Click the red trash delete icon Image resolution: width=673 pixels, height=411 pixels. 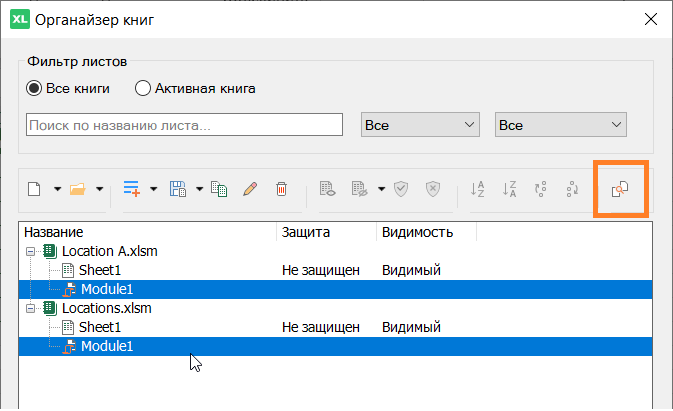(x=281, y=189)
